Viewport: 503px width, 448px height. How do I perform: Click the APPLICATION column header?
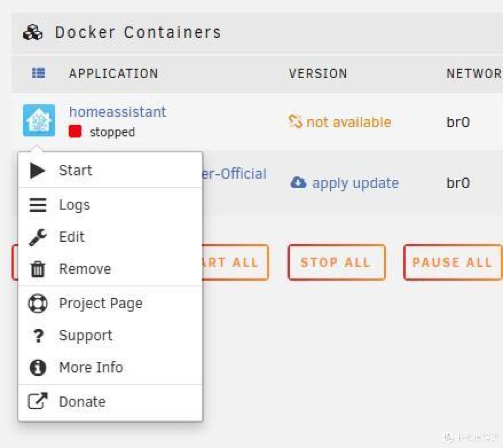coord(114,74)
